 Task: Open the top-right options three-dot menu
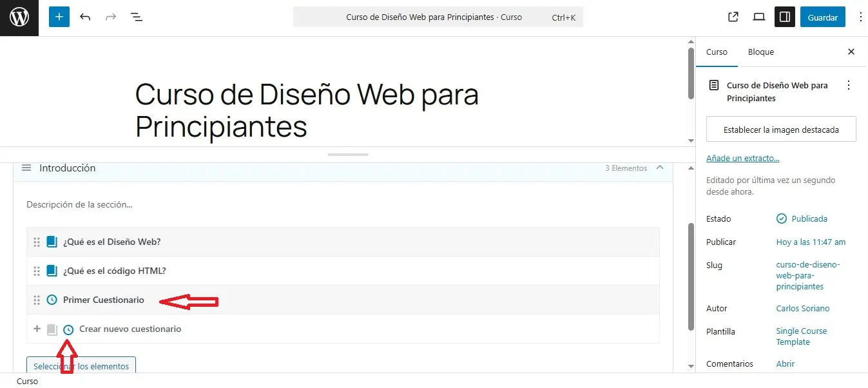point(860,17)
